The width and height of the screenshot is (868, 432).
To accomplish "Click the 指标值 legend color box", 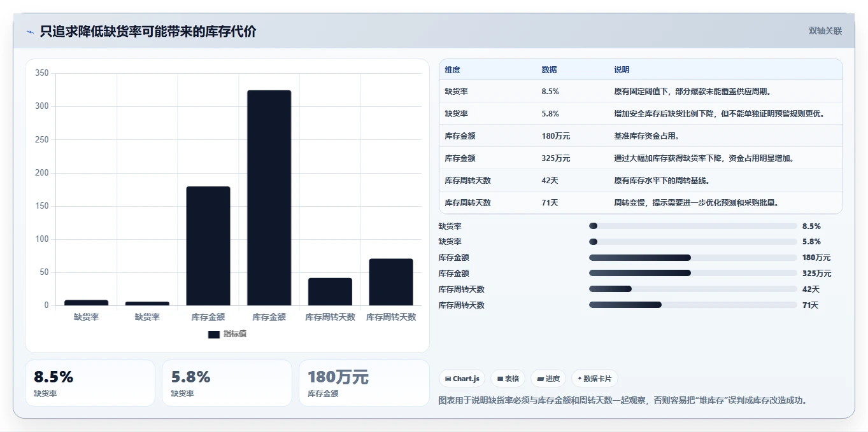I will point(214,334).
